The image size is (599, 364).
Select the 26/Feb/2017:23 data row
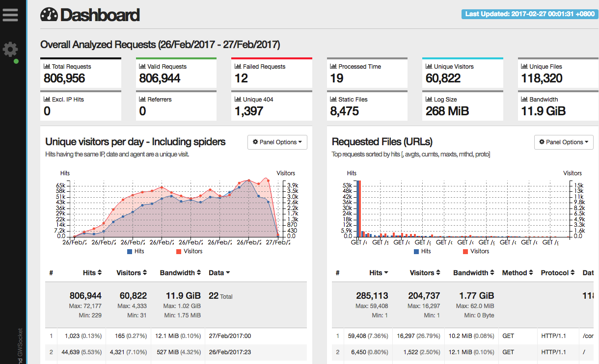(x=176, y=352)
